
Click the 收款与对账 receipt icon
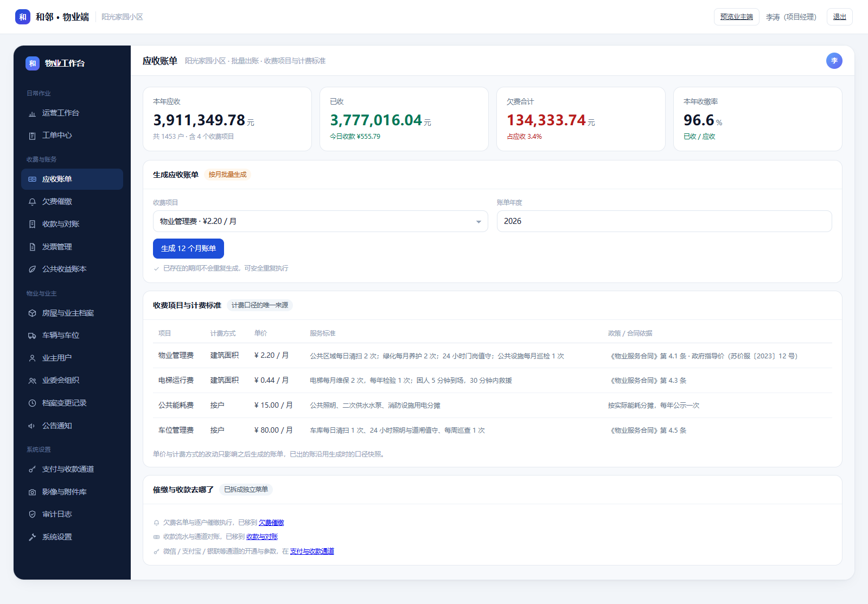click(x=32, y=224)
